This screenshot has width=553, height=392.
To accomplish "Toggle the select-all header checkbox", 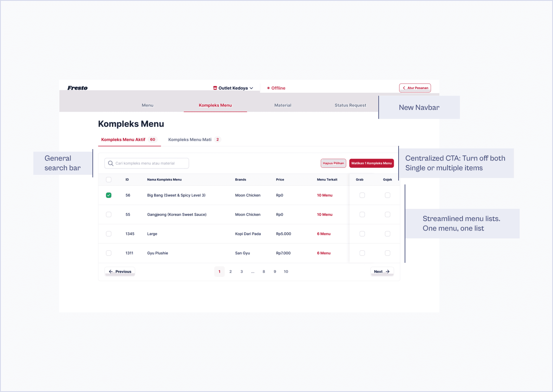I will (x=109, y=180).
